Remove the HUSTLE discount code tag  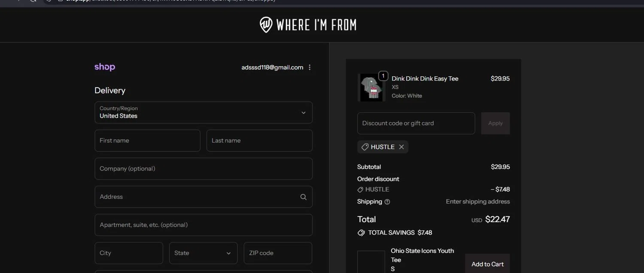click(x=401, y=147)
